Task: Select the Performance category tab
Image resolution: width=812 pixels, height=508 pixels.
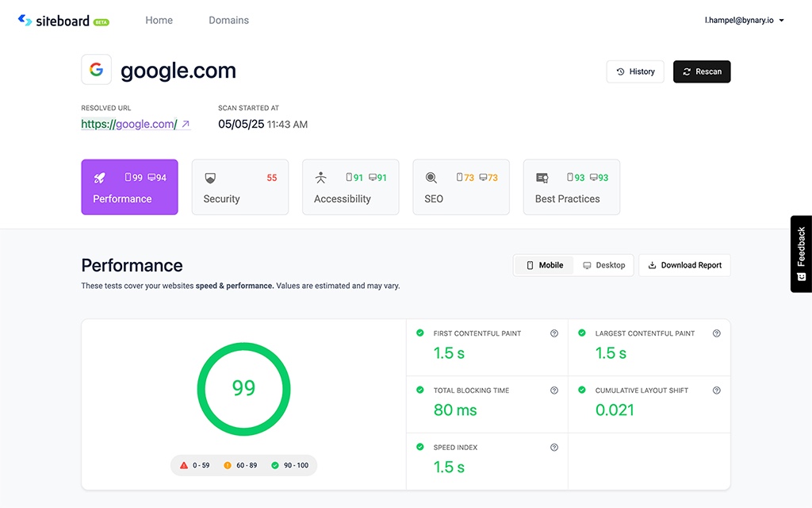Action: 129,187
